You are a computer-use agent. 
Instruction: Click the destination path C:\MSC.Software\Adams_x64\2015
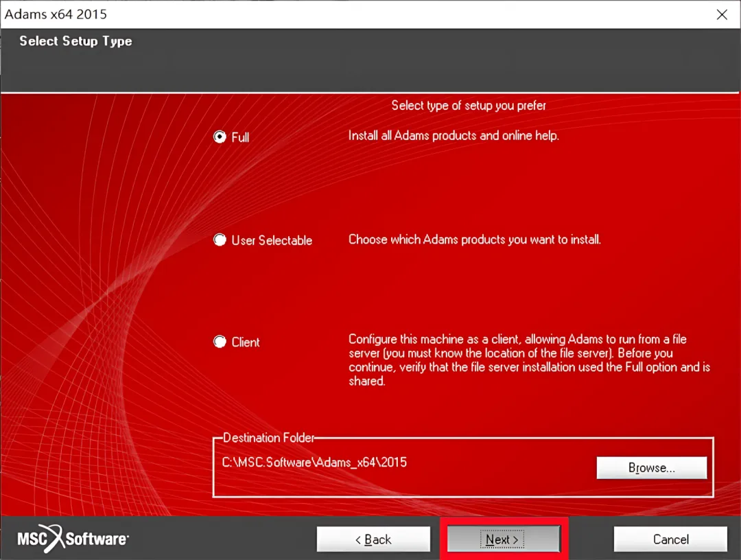[x=314, y=462]
